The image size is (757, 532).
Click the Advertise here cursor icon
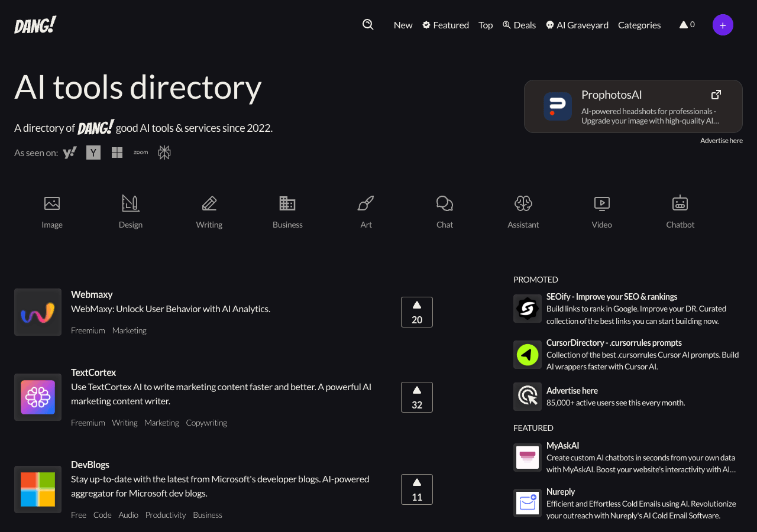(x=528, y=396)
